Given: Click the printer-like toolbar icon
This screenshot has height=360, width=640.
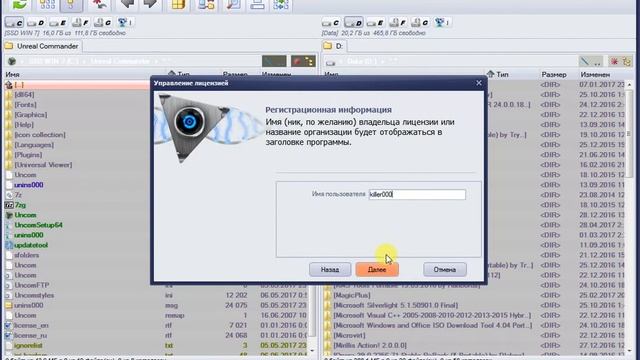Looking at the screenshot, I should [257, 4].
